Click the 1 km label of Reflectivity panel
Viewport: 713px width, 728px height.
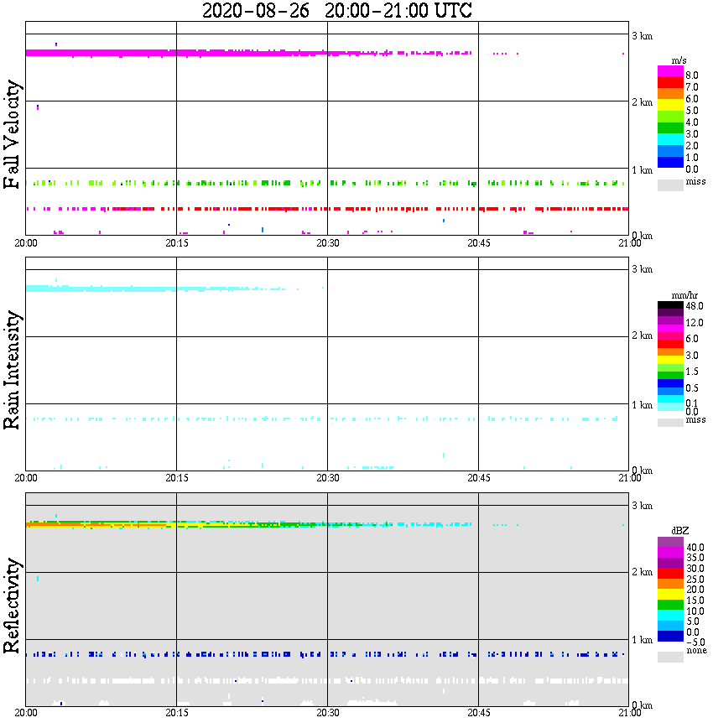coord(642,640)
